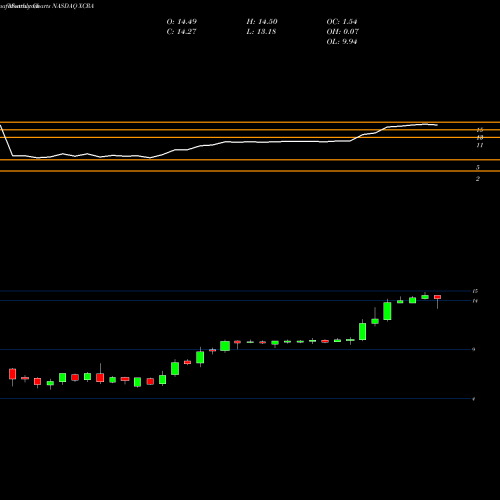Click the 4 label on the candlestick chart axis
Viewport: 500px width, 500px height.
(473, 399)
